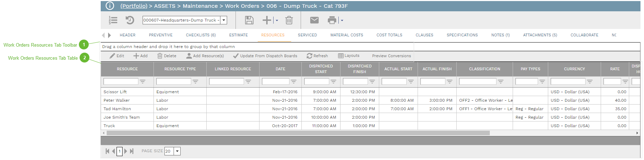This screenshot has height=160, width=644.
Task: Click the info icon in the breadcrumb bar
Action: pyautogui.click(x=110, y=6)
